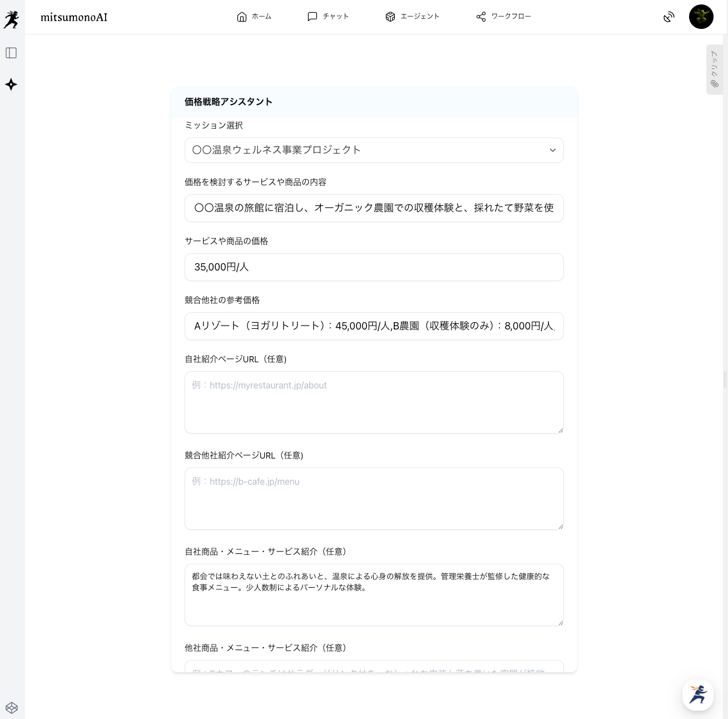
Task: Open the ワークフロー menu item
Action: [x=503, y=17]
